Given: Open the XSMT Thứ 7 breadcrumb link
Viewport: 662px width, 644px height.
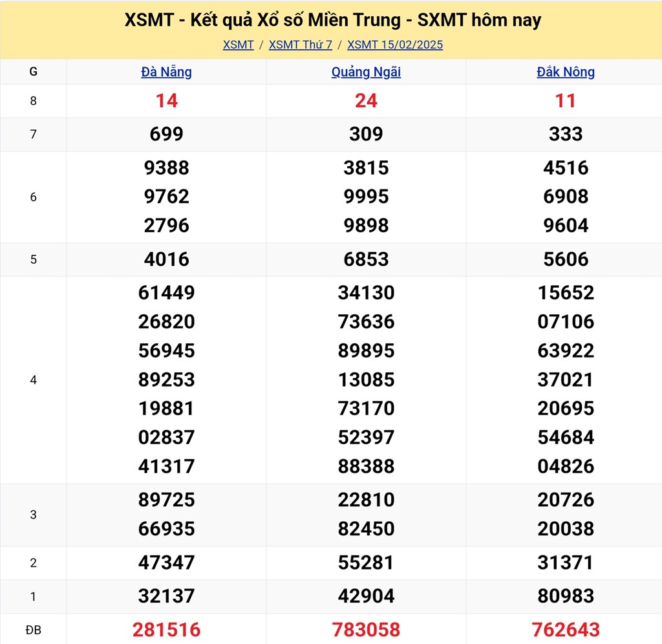Looking at the screenshot, I should point(300,45).
